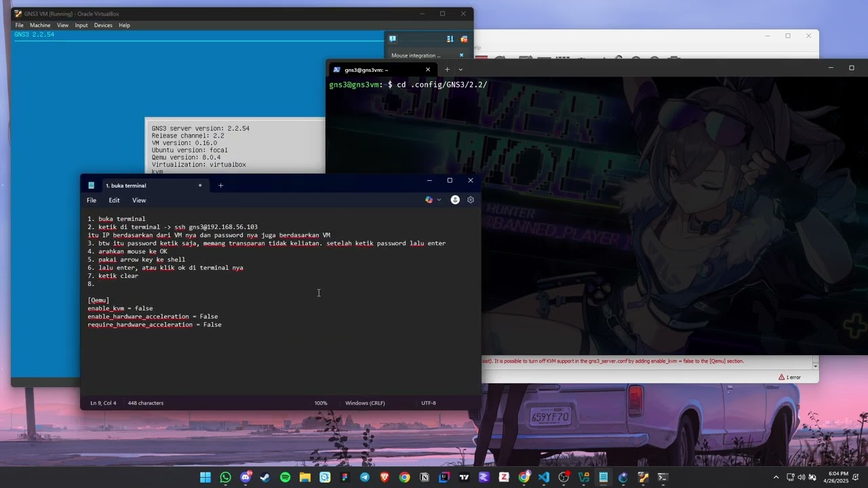Viewport: 868px width, 488px height.
Task: Open a new terminal tab
Action: point(447,70)
